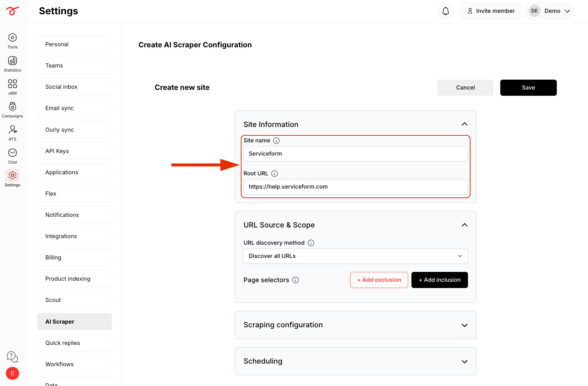Open Statistics from the left rail
The image size is (588, 386).
pos(12,64)
